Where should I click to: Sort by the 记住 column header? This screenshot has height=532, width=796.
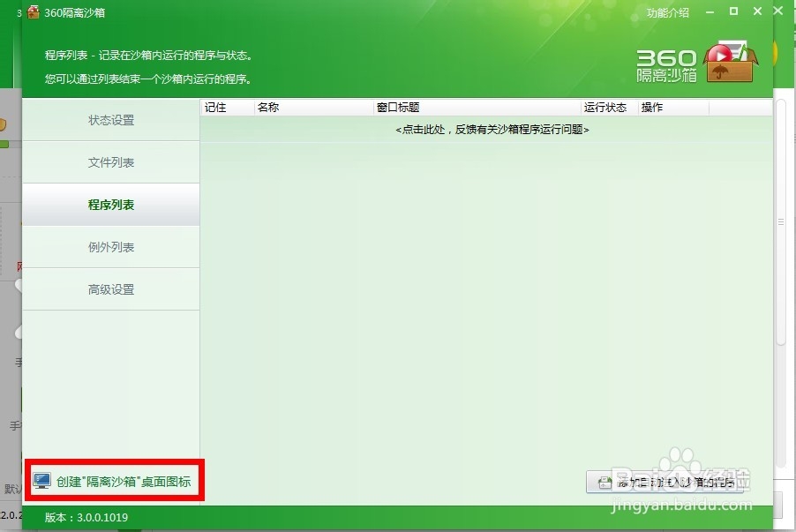[228, 107]
